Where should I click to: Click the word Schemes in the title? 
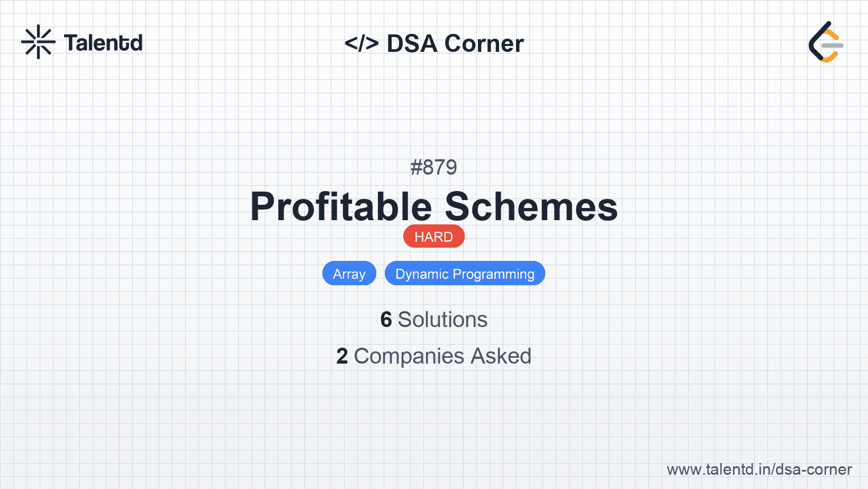[x=531, y=206]
